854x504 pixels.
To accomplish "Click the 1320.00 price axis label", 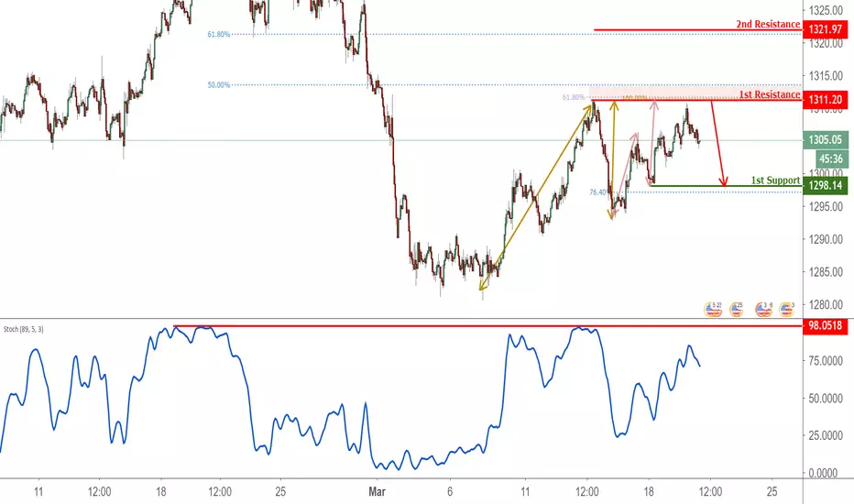I will pyautogui.click(x=825, y=43).
